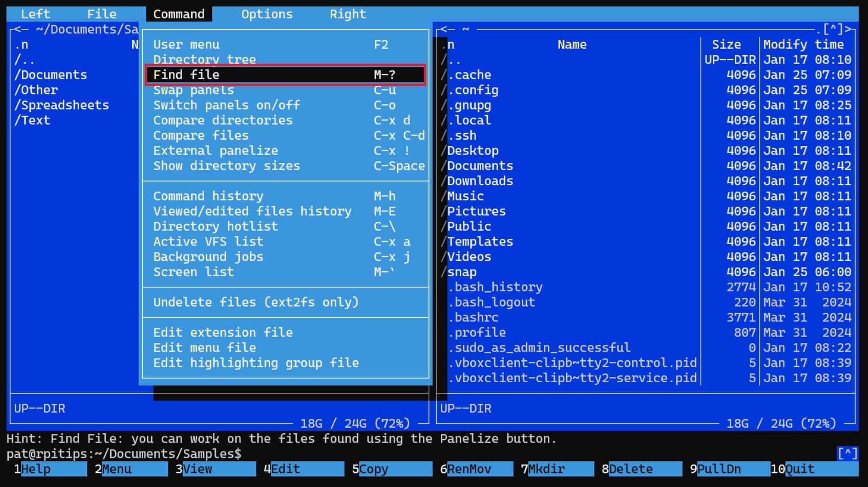Choose Edit extension file entry
868x487 pixels.
[x=285, y=333]
